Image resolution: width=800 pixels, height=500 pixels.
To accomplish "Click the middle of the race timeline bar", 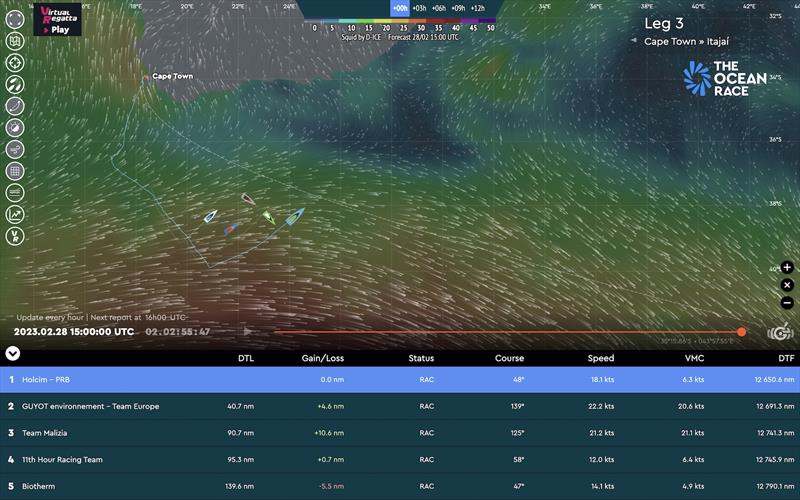I will pyautogui.click(x=508, y=332).
